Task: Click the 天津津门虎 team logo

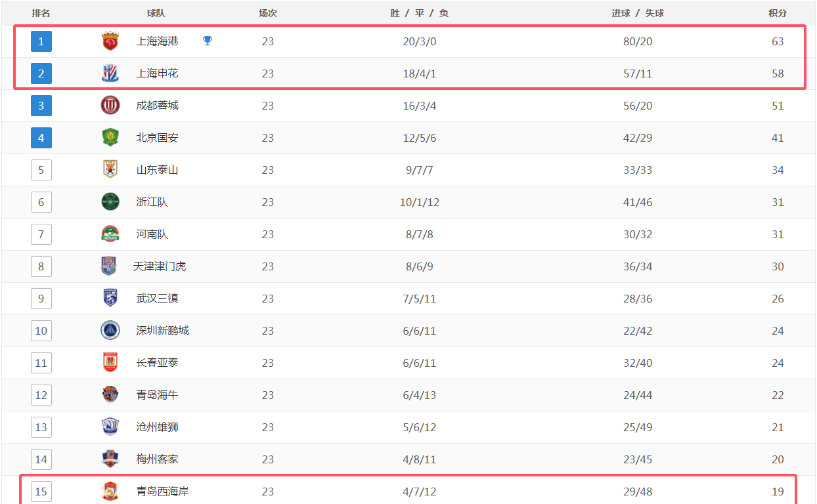Action: pyautogui.click(x=109, y=266)
